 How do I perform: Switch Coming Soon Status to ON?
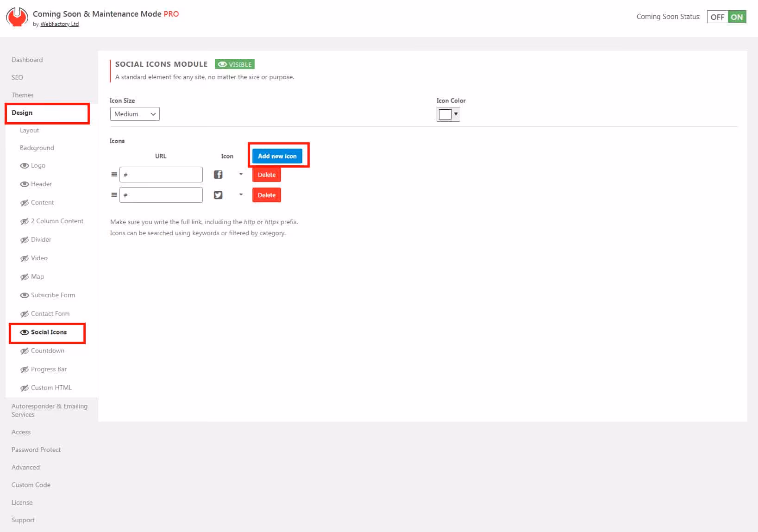(737, 17)
